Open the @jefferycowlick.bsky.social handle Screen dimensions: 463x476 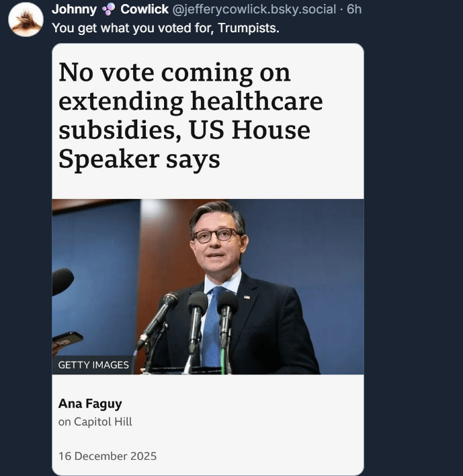pyautogui.click(x=254, y=9)
